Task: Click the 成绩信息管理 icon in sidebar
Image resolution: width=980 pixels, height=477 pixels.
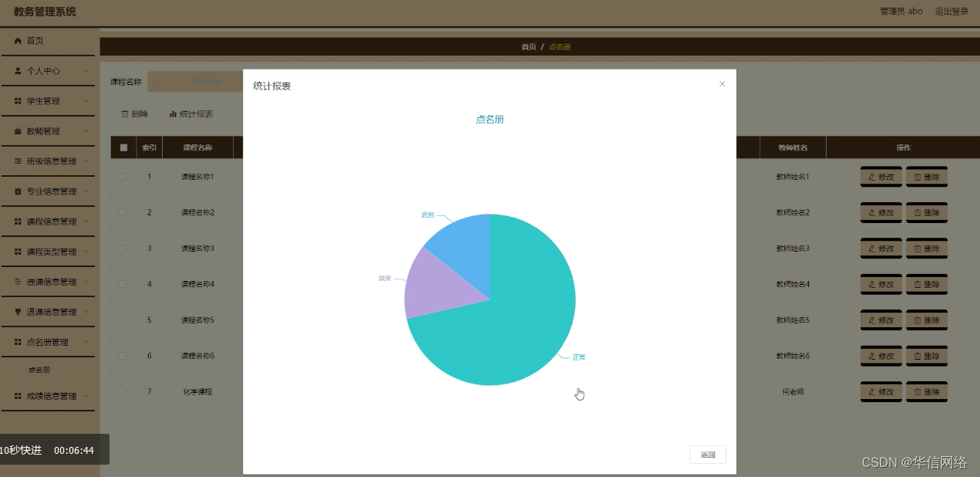Action: coord(16,395)
